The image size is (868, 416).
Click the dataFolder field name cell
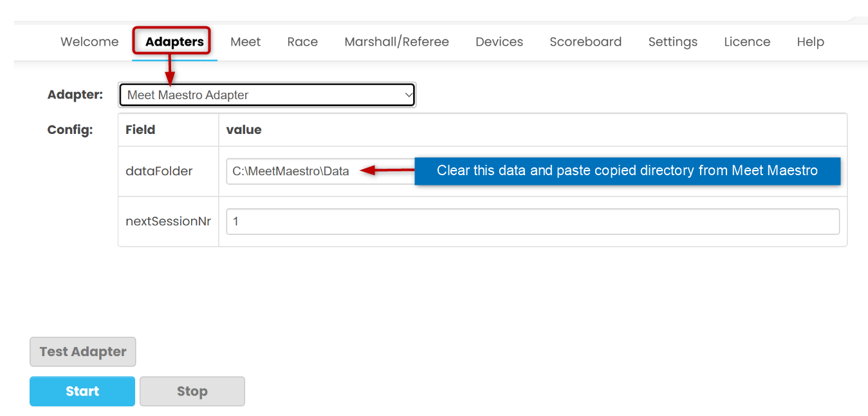pos(159,171)
